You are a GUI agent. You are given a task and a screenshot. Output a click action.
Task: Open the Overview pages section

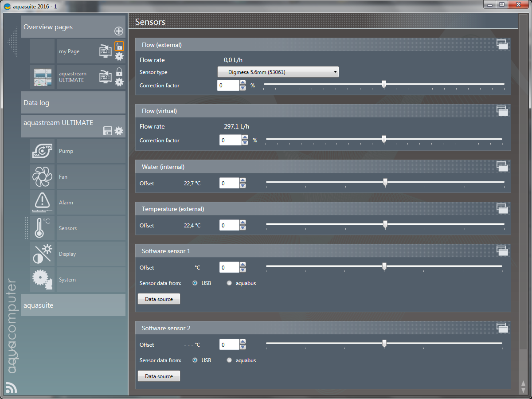[74, 27]
